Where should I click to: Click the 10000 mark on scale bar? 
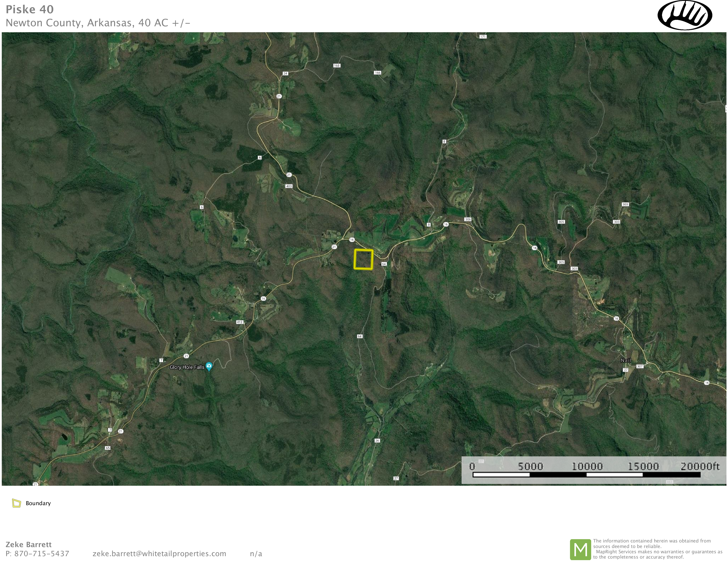[587, 466]
